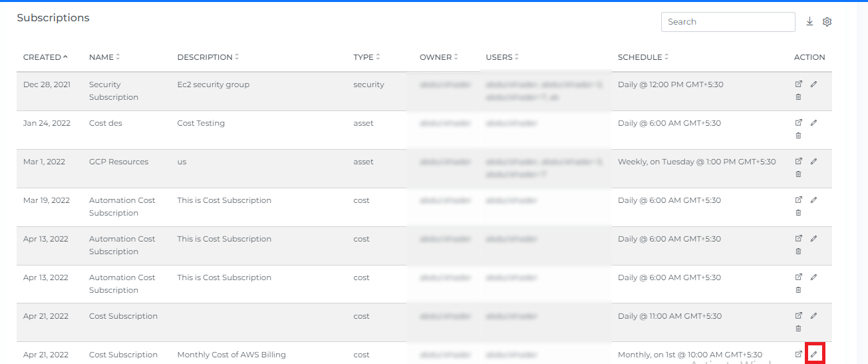The height and width of the screenshot is (364, 868).
Task: Edit the Mar 19 Automation Cost Subscription
Action: point(813,200)
